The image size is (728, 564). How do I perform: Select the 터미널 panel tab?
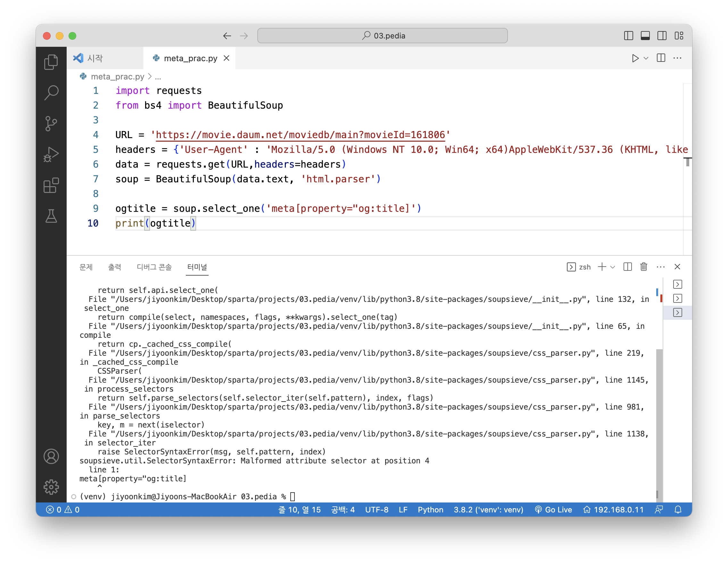point(197,267)
